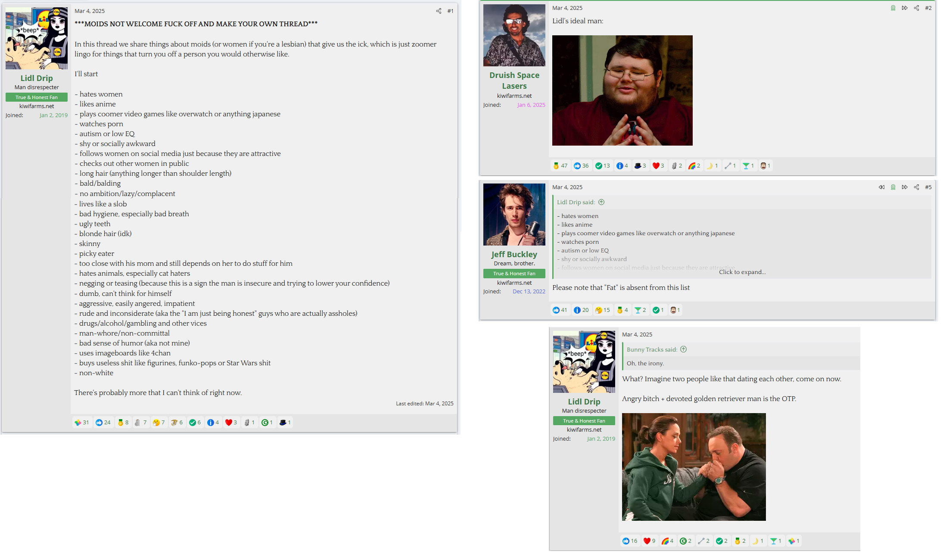946x560 pixels.
Task: Open Jeff Buckley username link
Action: [x=514, y=255]
